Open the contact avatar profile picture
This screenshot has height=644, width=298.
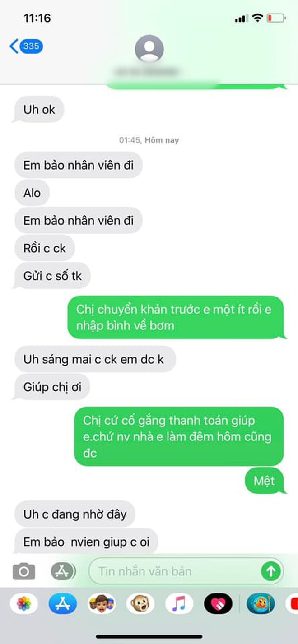click(149, 48)
